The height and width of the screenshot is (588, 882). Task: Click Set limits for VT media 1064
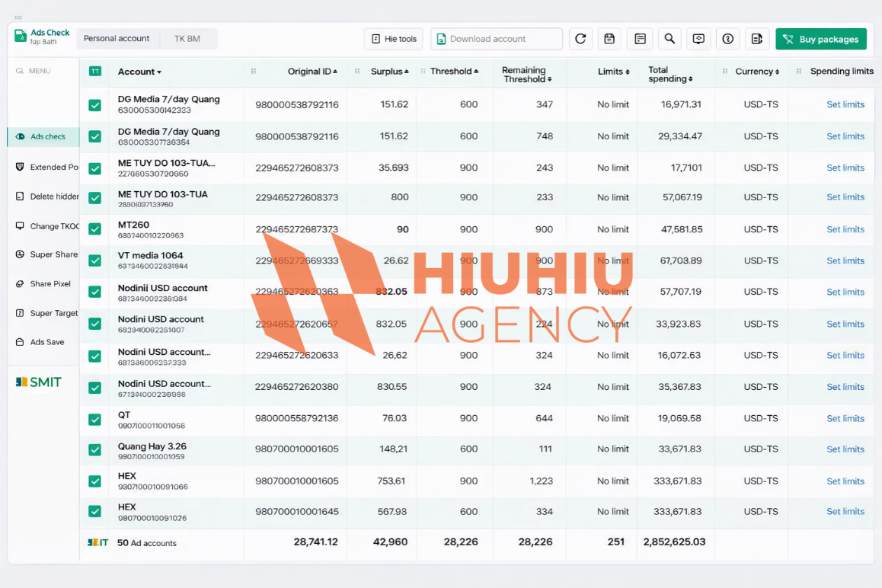pyautogui.click(x=845, y=260)
